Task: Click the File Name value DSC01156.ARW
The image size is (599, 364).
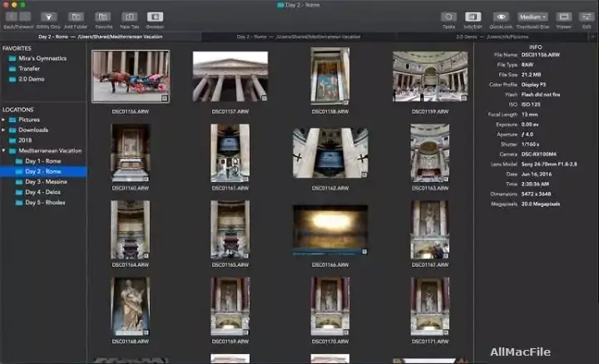Action: pos(541,55)
